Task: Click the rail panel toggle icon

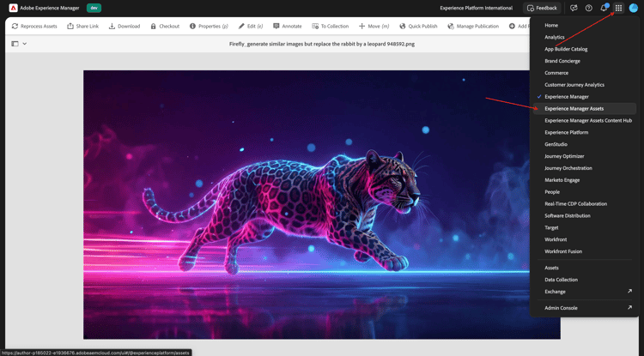Action: [x=15, y=44]
